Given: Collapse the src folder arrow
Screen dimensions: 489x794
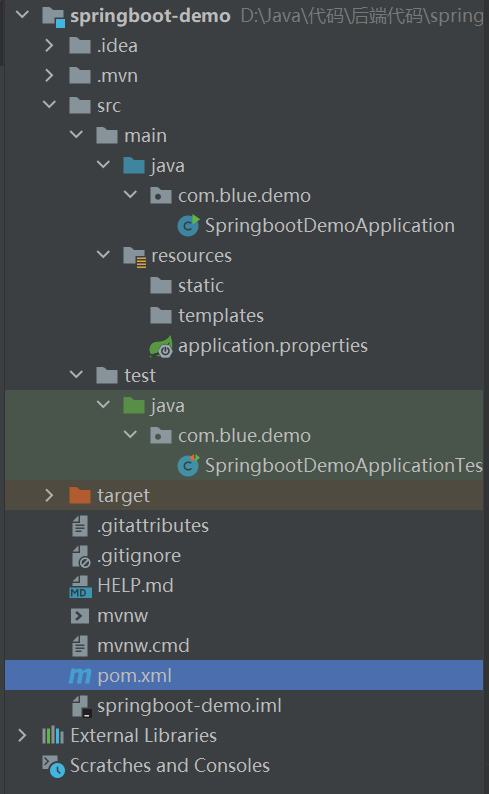Looking at the screenshot, I should pos(49,105).
